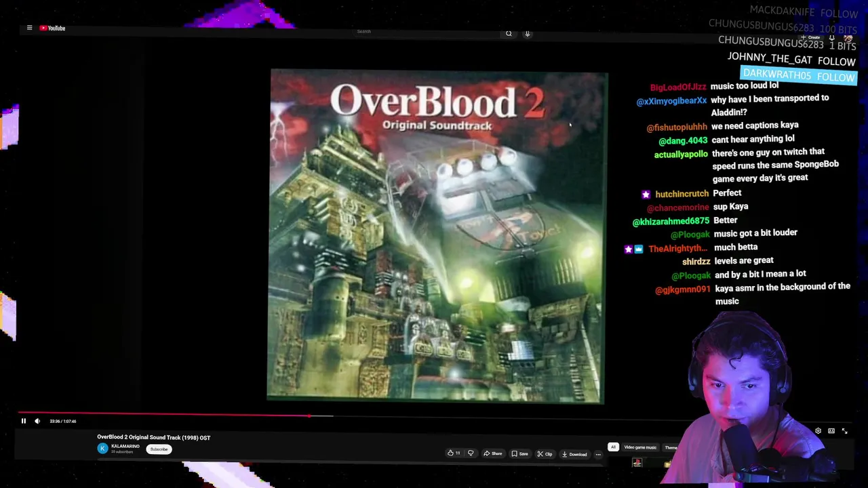This screenshot has height=488, width=868.
Task: Click chat username @xXimyogibearXx
Action: (x=671, y=101)
